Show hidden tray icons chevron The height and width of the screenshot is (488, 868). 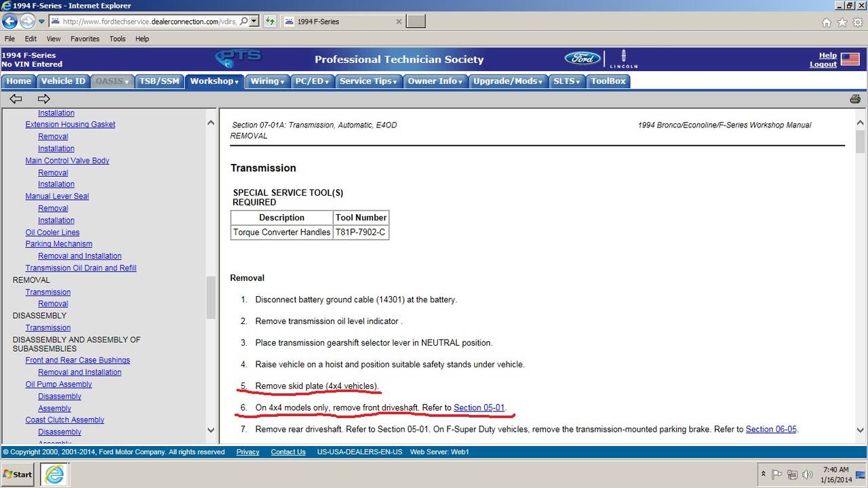click(x=764, y=474)
